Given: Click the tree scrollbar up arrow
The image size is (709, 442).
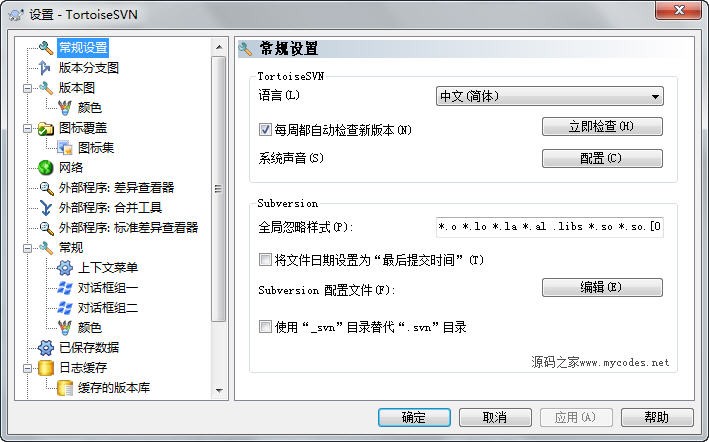Looking at the screenshot, I should coord(219,47).
